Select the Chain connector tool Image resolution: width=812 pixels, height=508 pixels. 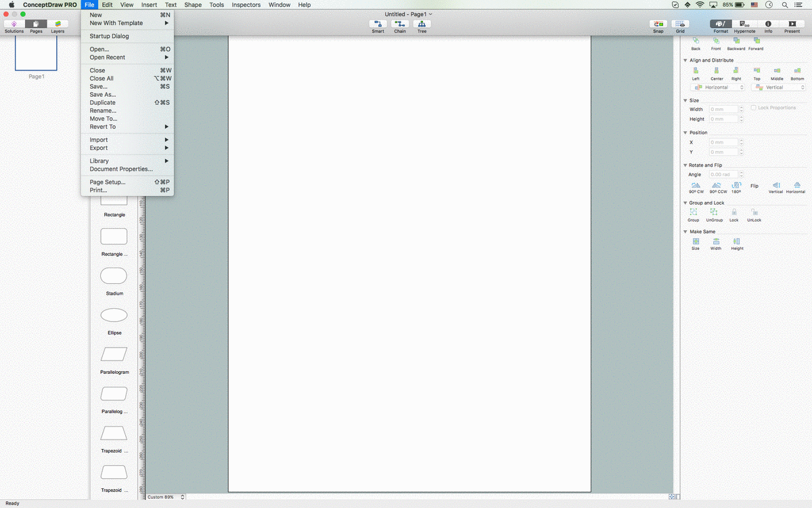click(x=400, y=24)
